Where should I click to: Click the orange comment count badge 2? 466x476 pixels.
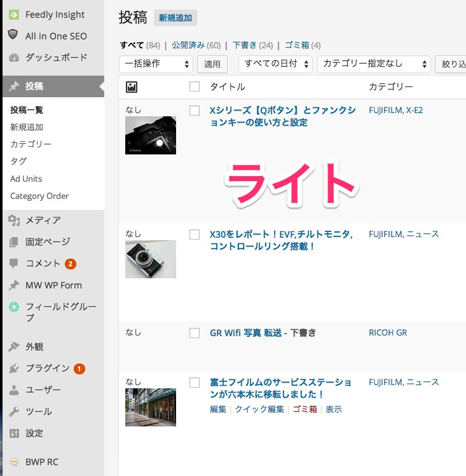(x=71, y=264)
